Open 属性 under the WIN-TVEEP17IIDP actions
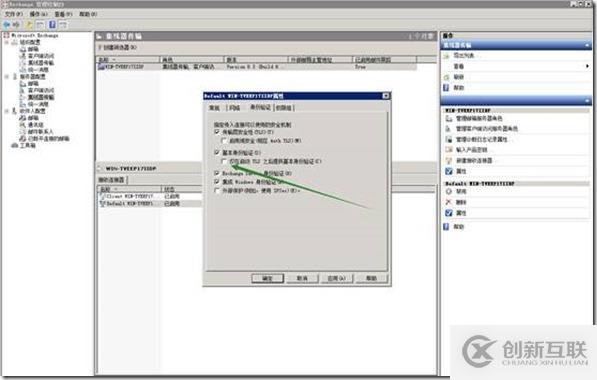The image size is (597, 380). tap(461, 171)
